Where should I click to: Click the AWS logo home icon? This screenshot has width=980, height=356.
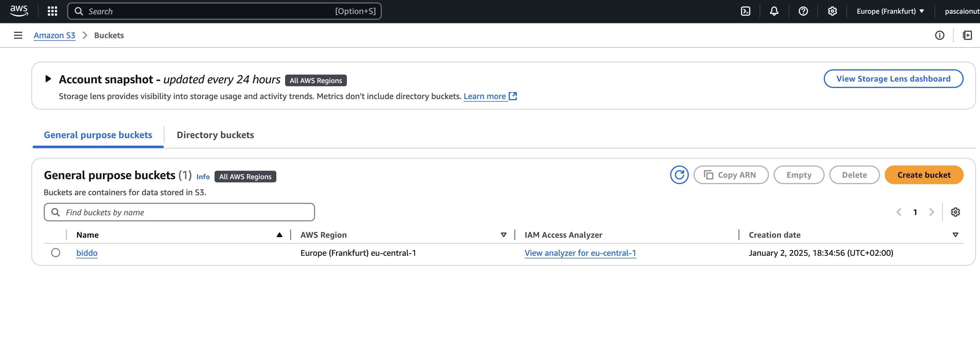tap(19, 11)
